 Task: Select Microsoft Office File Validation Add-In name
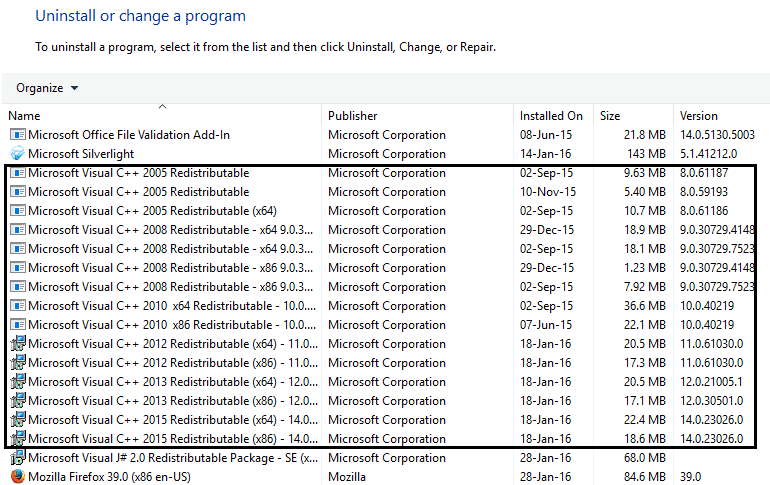coord(129,135)
